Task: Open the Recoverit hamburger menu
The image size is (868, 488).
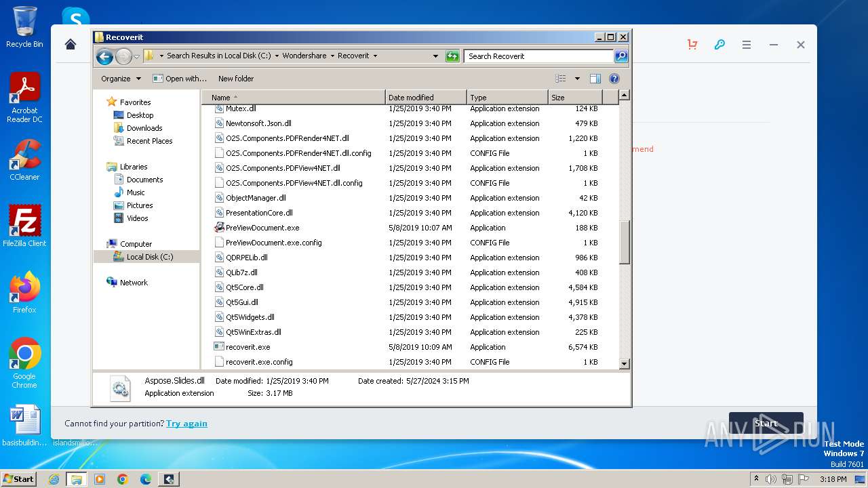Action: click(x=747, y=45)
